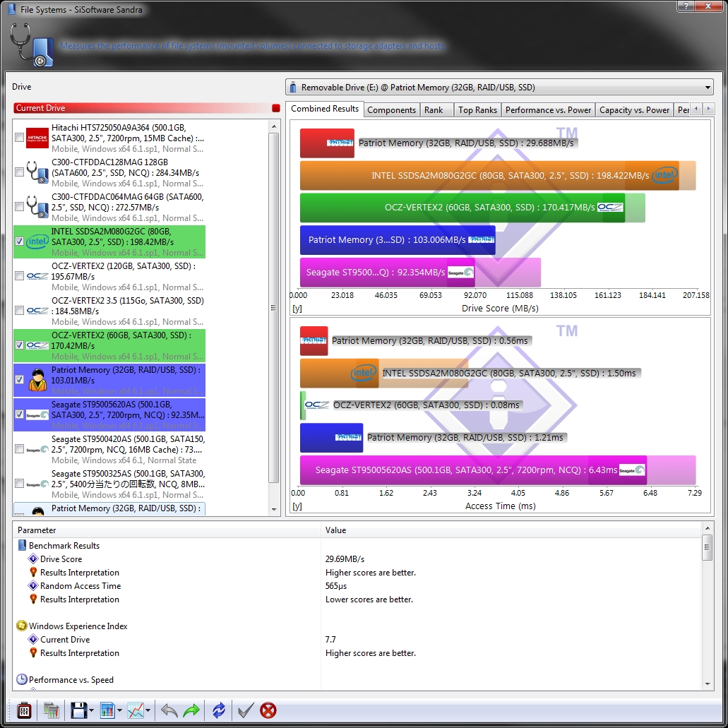Click the line graph view icon
This screenshot has width=728, height=728.
136,710
